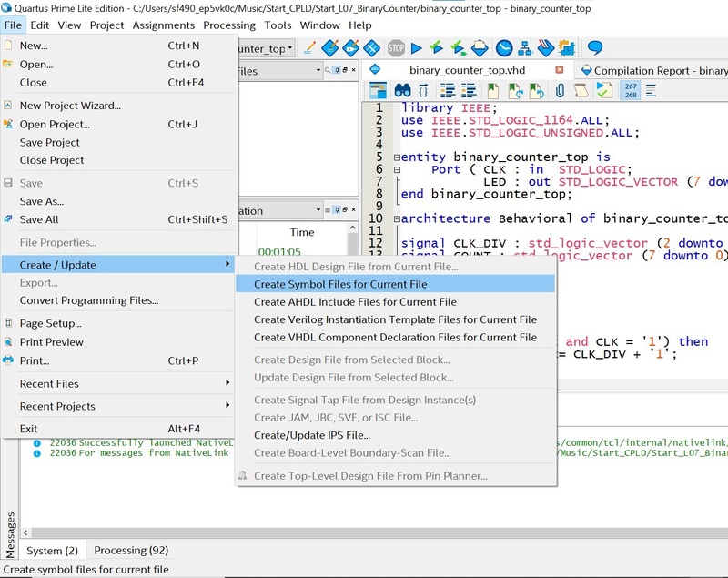Open the Compilation panel dropdown arrow
Viewport: 728px width, 578px height.
318,210
